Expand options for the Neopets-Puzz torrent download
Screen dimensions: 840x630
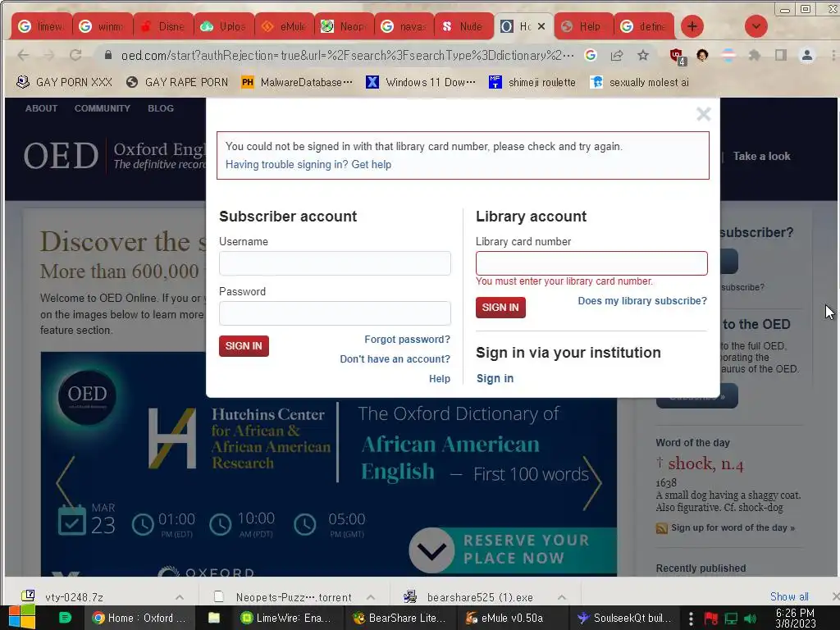tap(370, 597)
